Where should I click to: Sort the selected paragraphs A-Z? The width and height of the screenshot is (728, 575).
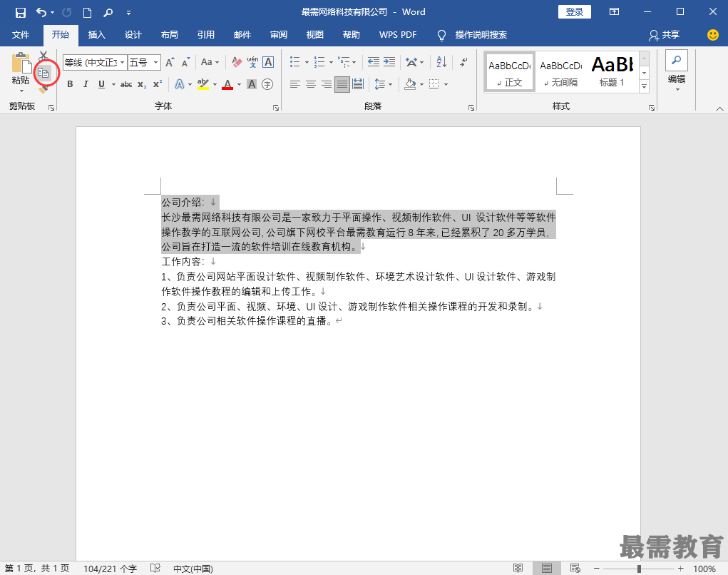click(441, 62)
